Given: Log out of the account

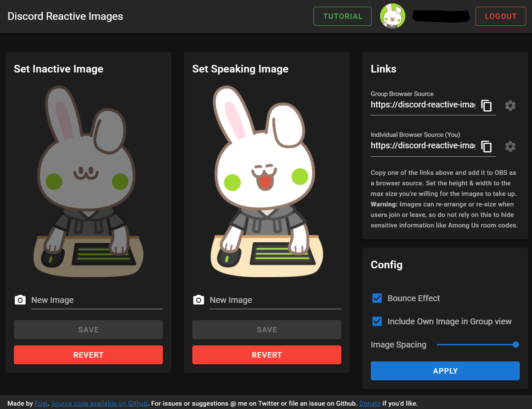Looking at the screenshot, I should click(500, 16).
